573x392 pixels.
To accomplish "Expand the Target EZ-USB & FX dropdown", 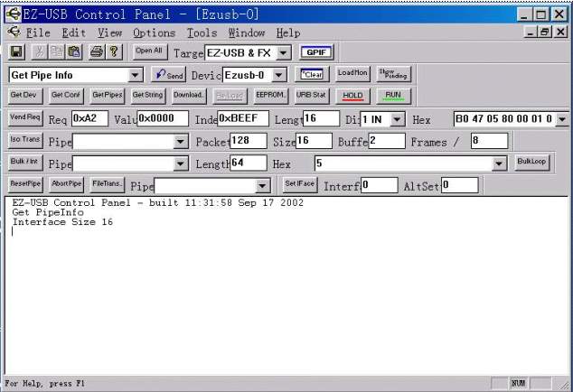I will pos(283,53).
